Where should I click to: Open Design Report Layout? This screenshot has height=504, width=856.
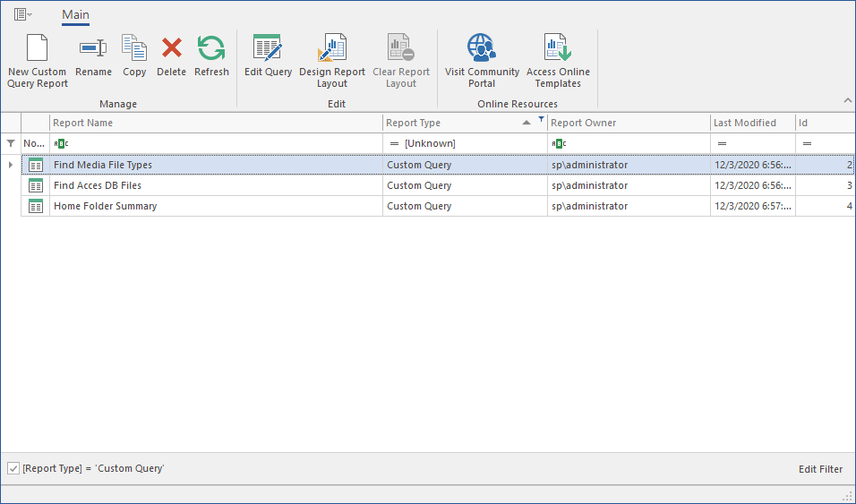(332, 48)
